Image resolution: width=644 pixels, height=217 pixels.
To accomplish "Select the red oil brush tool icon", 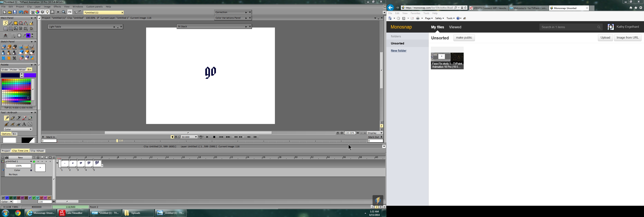I will [x=24, y=118].
